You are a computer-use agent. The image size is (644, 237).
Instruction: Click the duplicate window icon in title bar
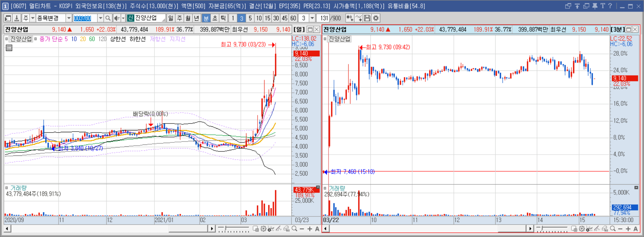pyautogui.click(x=586, y=6)
